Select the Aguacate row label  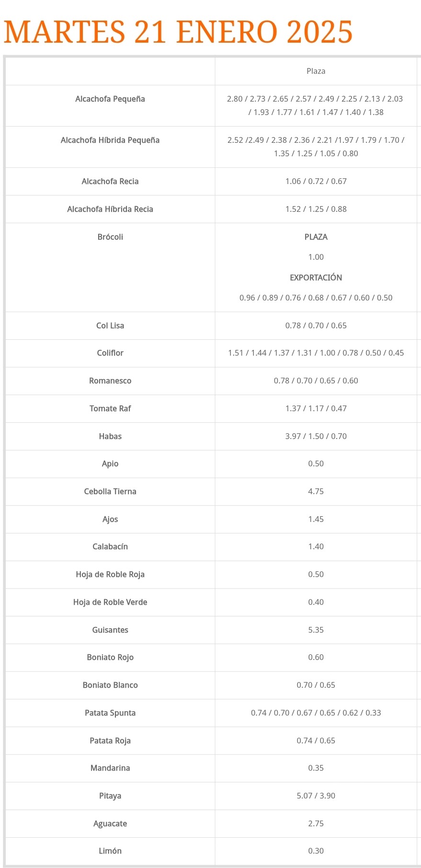click(x=110, y=824)
